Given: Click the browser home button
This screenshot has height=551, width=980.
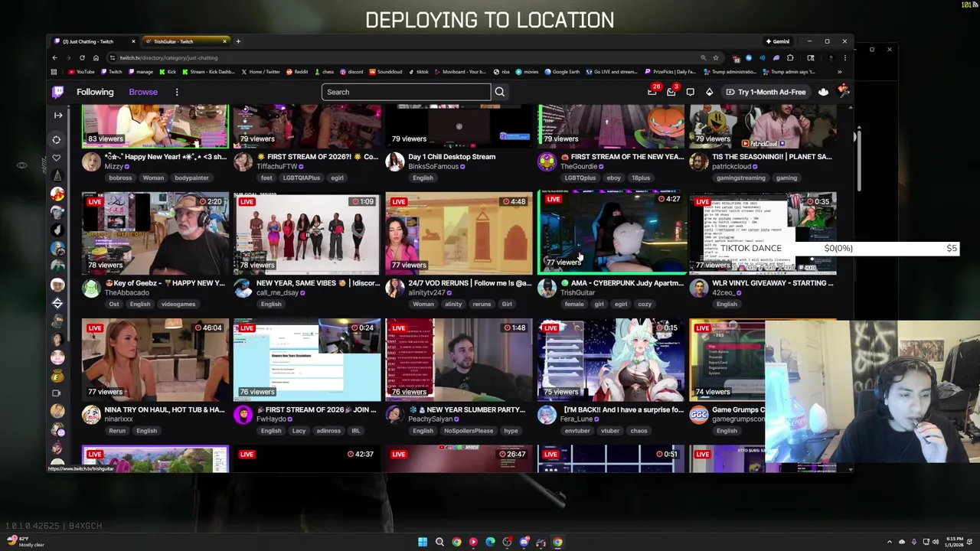Looking at the screenshot, I should pyautogui.click(x=96, y=57).
